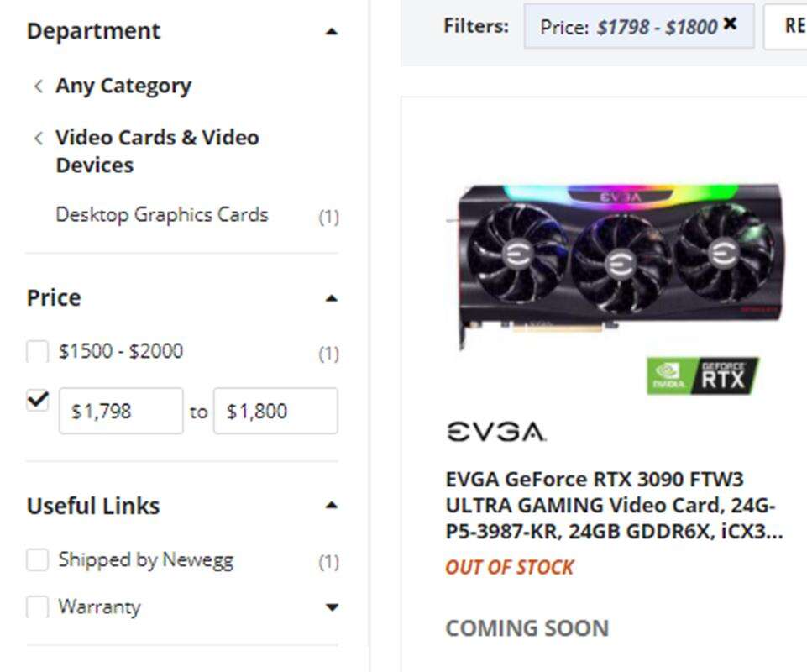Collapse the Department section arrow
This screenshot has height=672, width=807.
point(332,32)
